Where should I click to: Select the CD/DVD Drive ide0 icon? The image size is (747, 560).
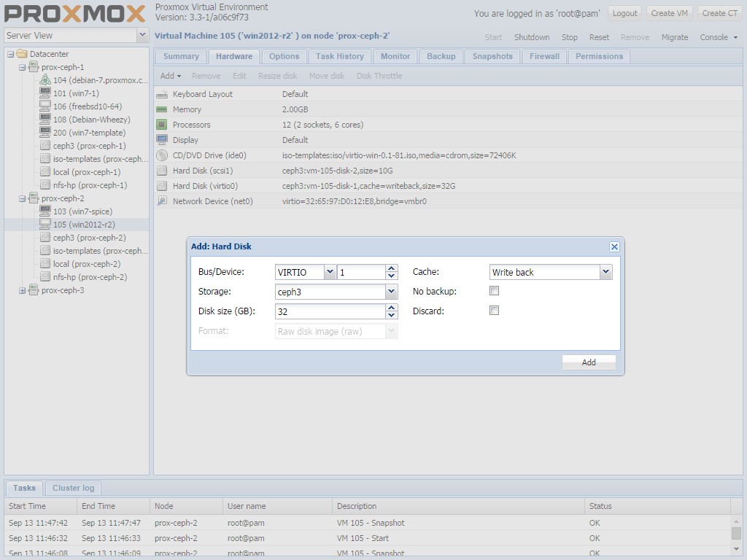pyautogui.click(x=162, y=155)
